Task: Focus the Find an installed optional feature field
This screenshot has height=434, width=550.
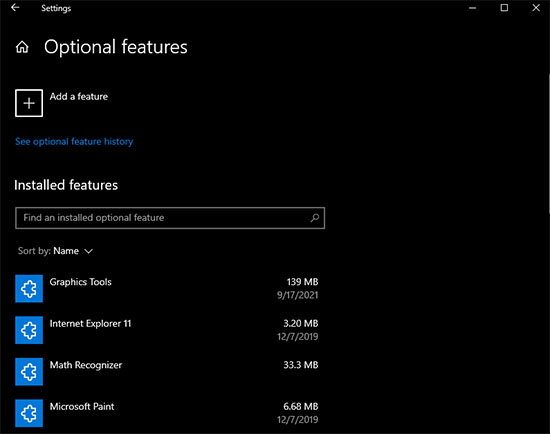Action: [x=170, y=218]
